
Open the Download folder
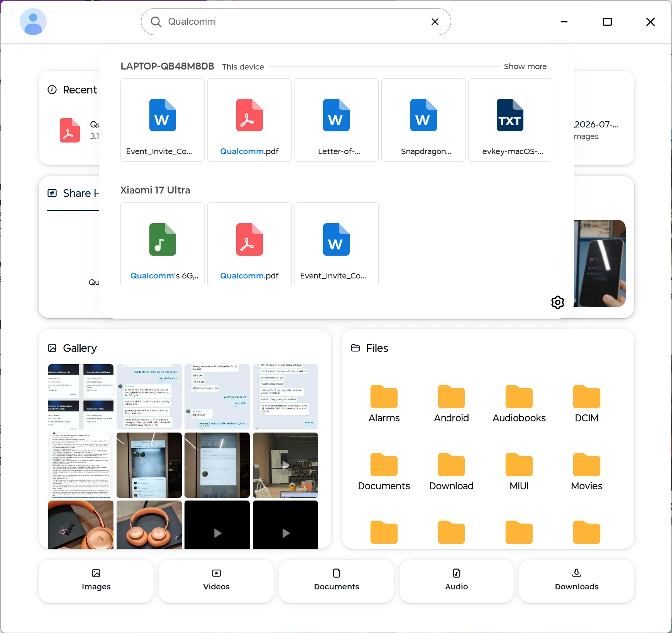point(451,472)
